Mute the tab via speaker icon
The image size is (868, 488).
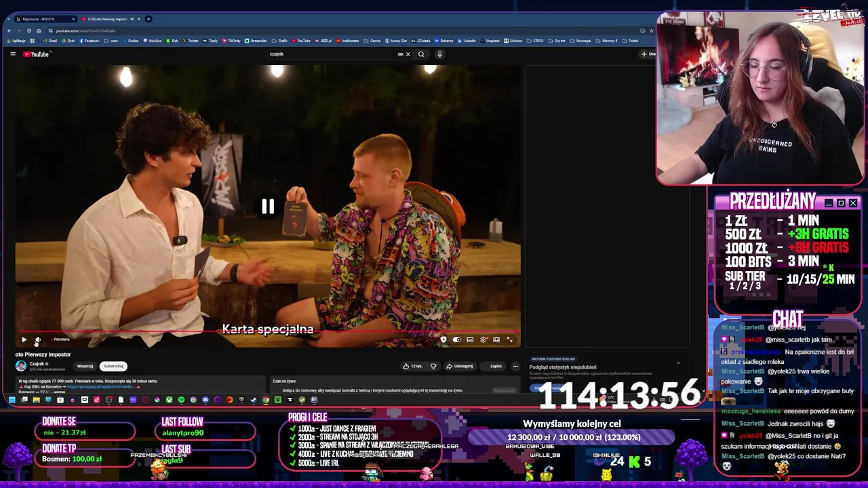coord(132,19)
